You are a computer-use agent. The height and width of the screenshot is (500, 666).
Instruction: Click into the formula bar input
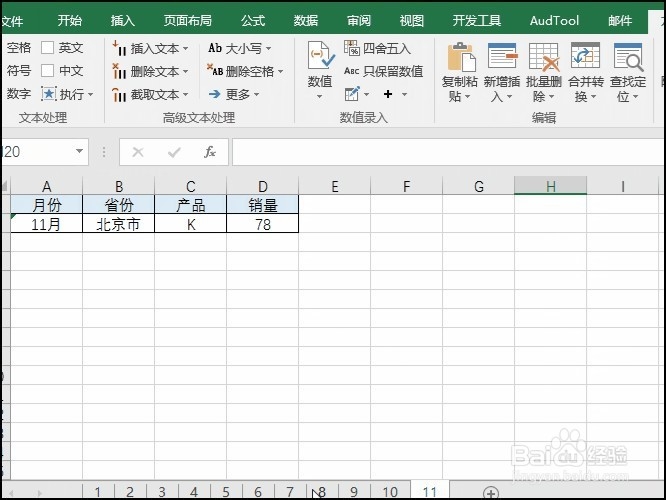[448, 152]
